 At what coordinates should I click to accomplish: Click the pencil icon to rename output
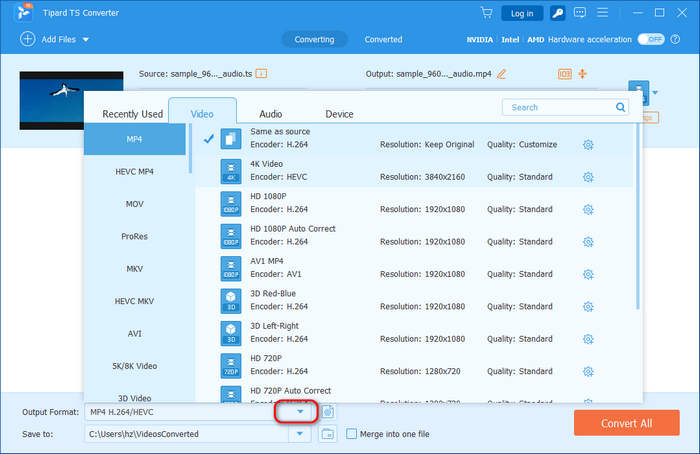[502, 74]
